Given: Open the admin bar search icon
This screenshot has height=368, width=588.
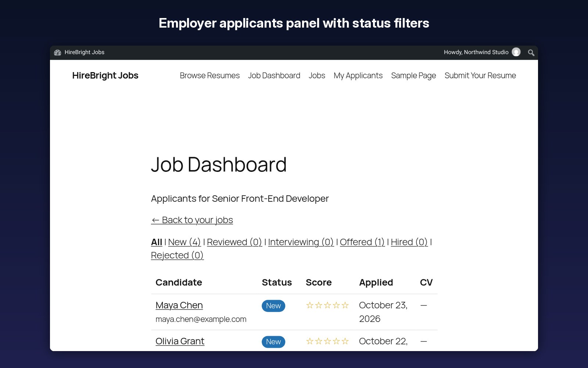Looking at the screenshot, I should pos(531,53).
